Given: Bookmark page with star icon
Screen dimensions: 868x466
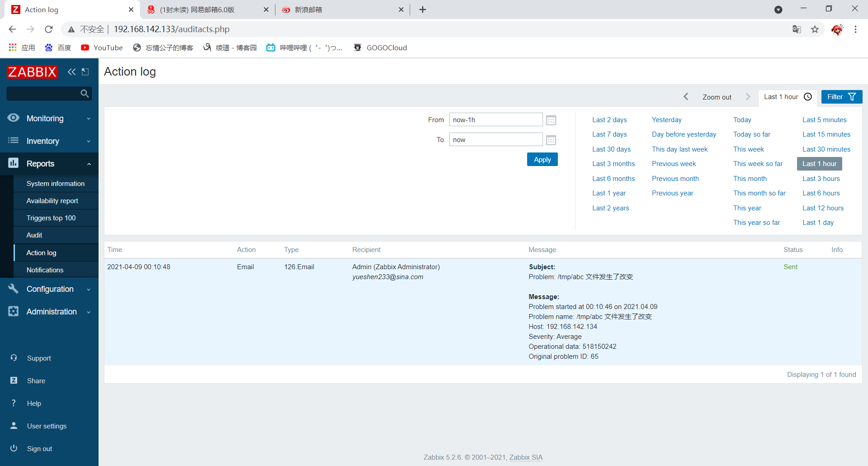Looking at the screenshot, I should point(815,29).
